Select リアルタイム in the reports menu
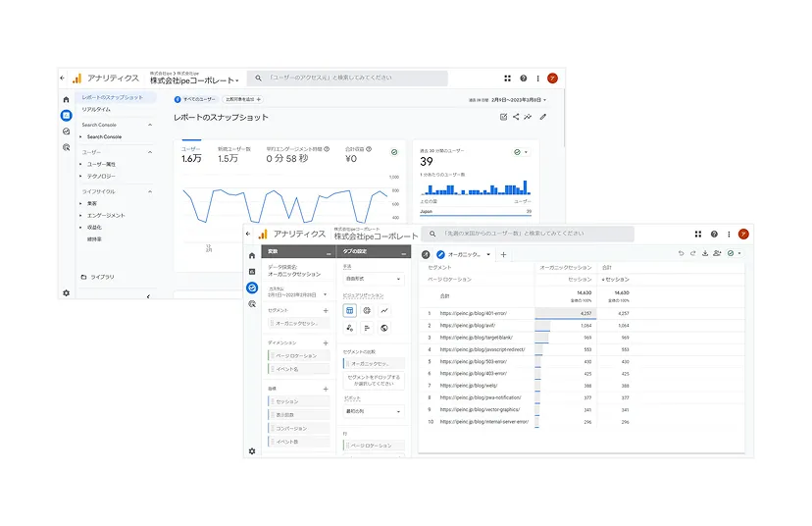Viewport: 812px width, 526px height. click(x=96, y=110)
